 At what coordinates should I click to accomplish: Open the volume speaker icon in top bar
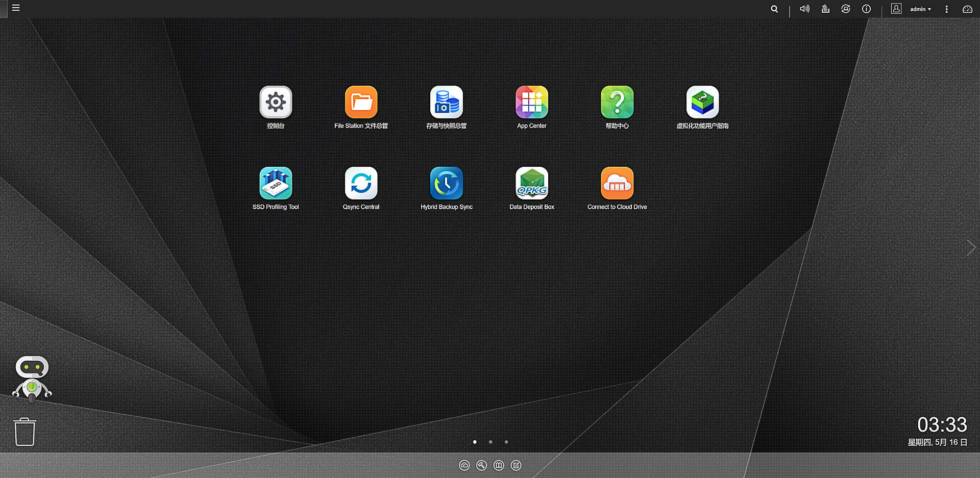tap(804, 9)
